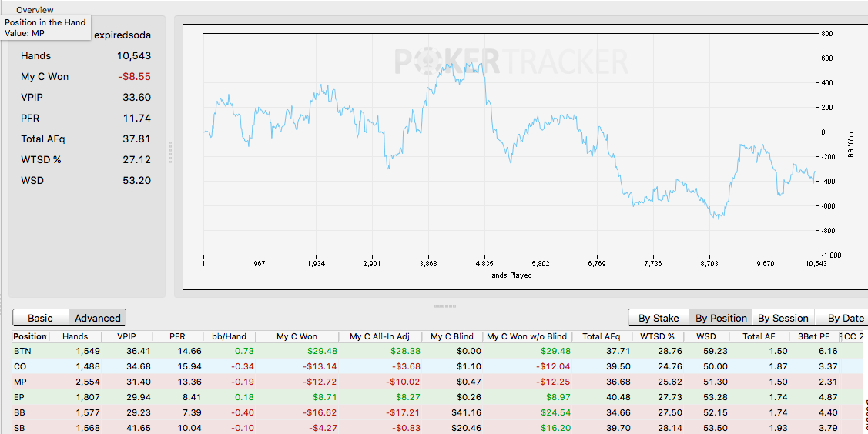Image resolution: width=868 pixels, height=434 pixels.
Task: Group the report By Stake
Action: (x=659, y=318)
